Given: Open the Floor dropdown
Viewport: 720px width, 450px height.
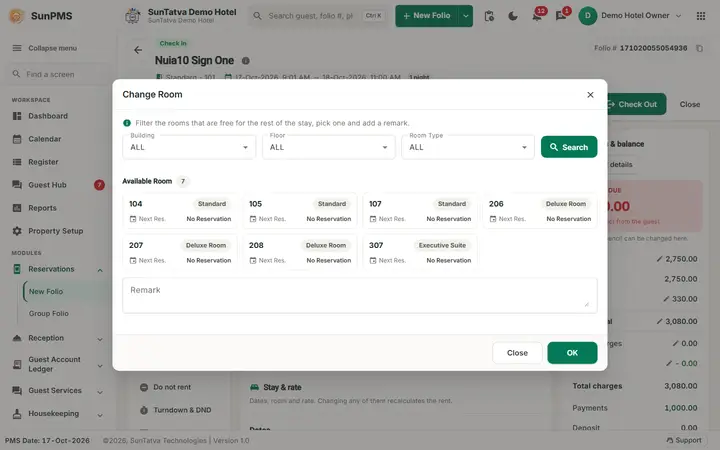Looking at the screenshot, I should pos(328,147).
